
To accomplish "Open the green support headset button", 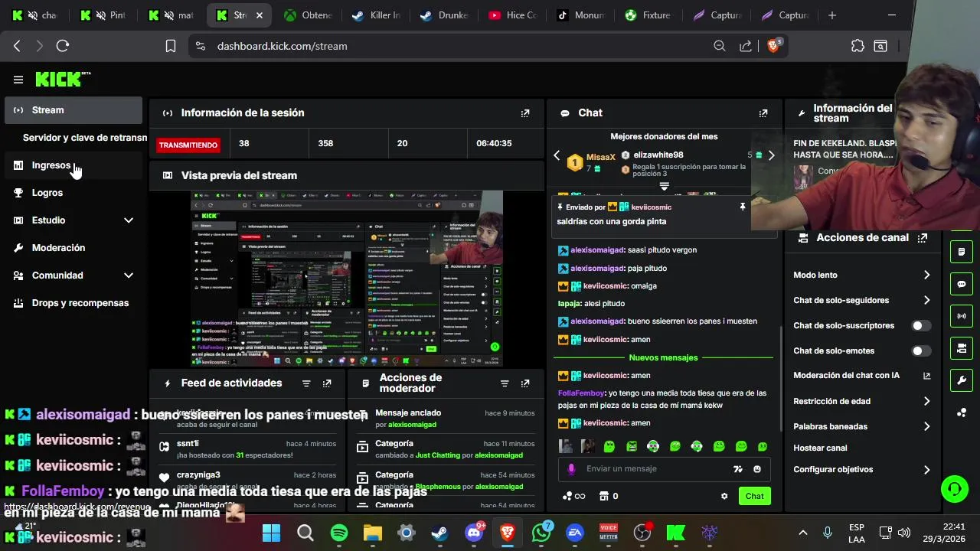I will [x=954, y=488].
